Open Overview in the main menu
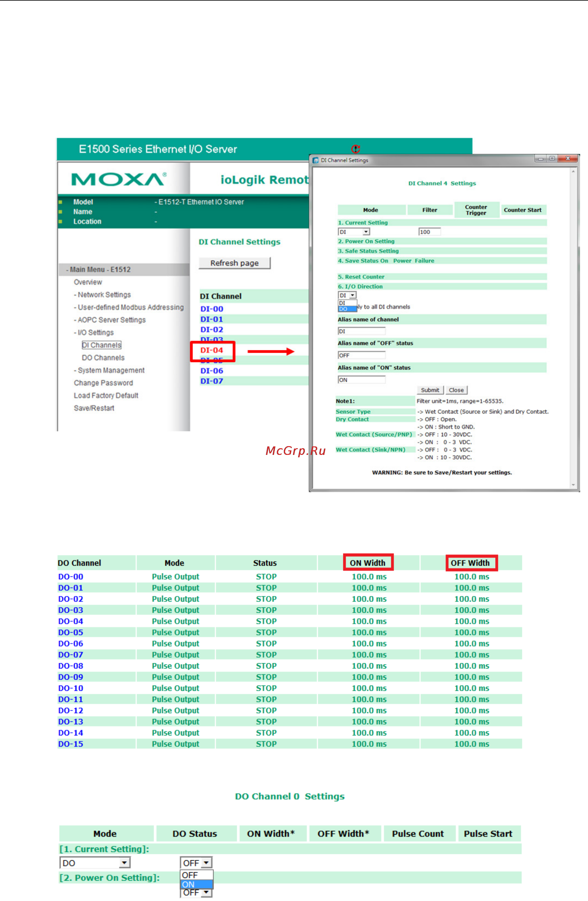Image resolution: width=588 pixels, height=901 pixels. pyautogui.click(x=88, y=282)
